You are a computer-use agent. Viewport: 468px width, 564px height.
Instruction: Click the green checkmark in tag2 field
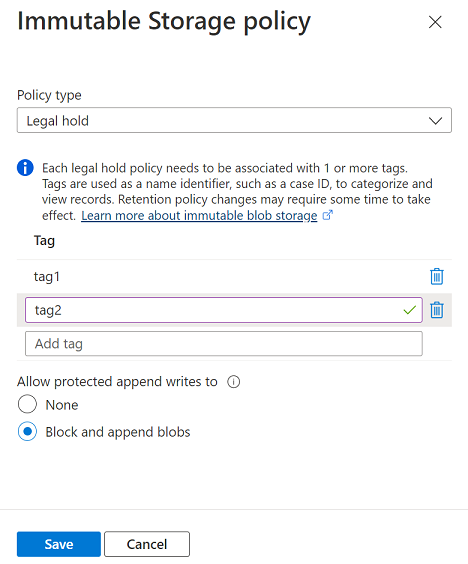[x=409, y=310]
